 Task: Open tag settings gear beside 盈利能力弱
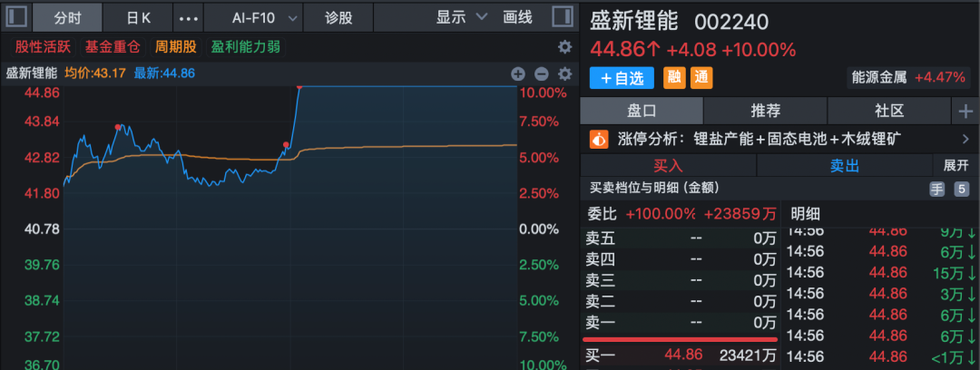[x=565, y=47]
